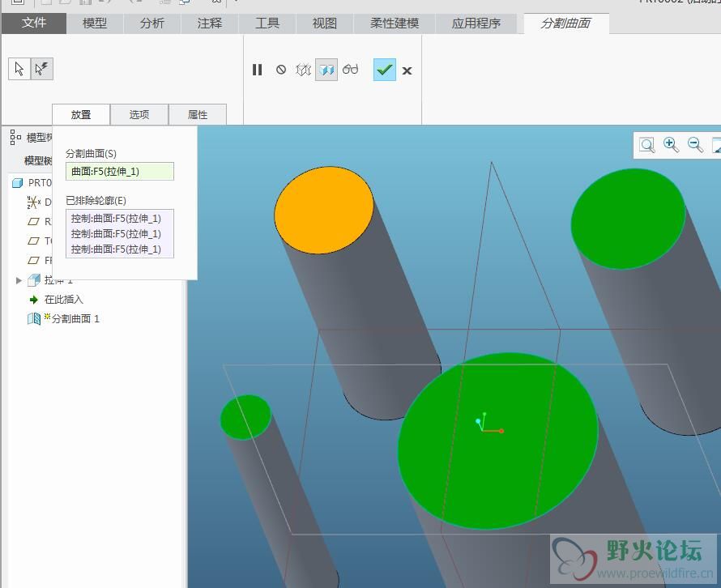Expand the 拉伸 1 tree node
This screenshot has width=721, height=588.
tap(19, 280)
